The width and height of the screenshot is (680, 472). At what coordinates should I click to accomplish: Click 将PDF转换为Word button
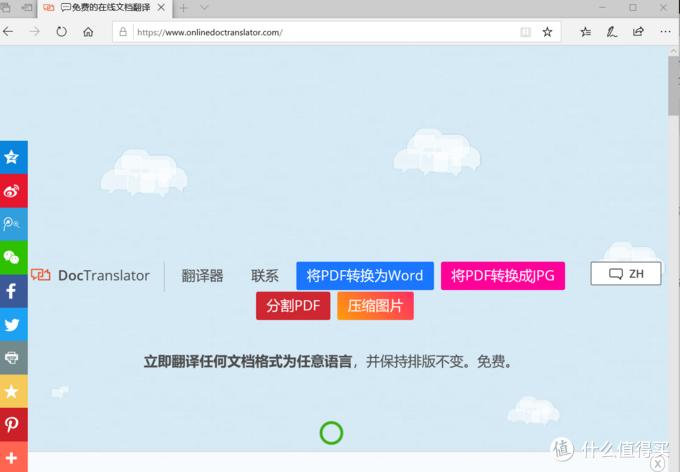[365, 276]
